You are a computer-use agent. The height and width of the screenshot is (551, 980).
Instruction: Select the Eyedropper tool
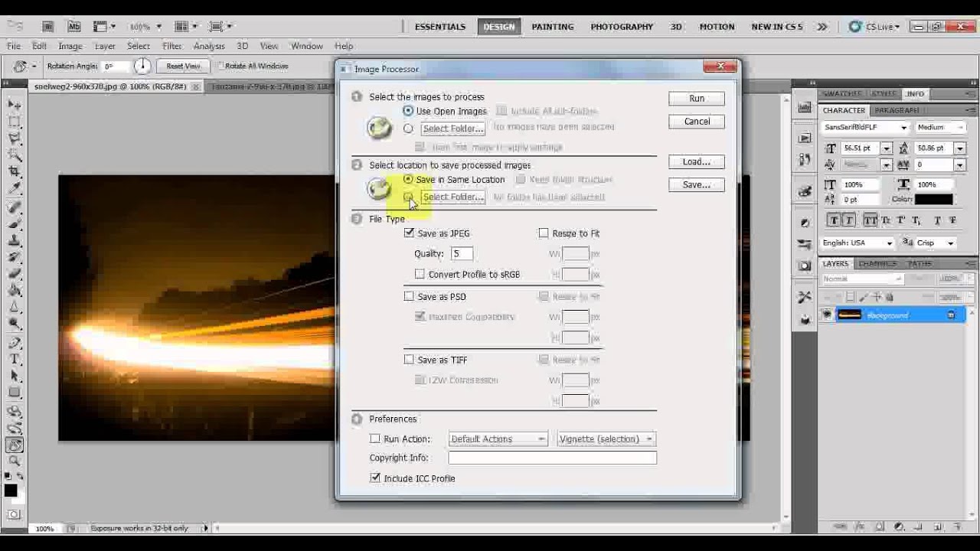[14, 189]
